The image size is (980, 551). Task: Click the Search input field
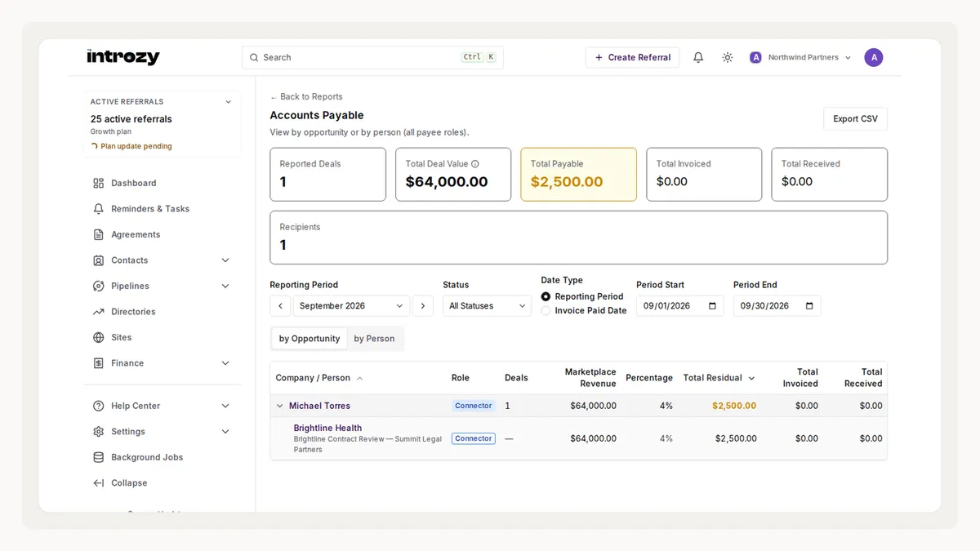point(372,57)
